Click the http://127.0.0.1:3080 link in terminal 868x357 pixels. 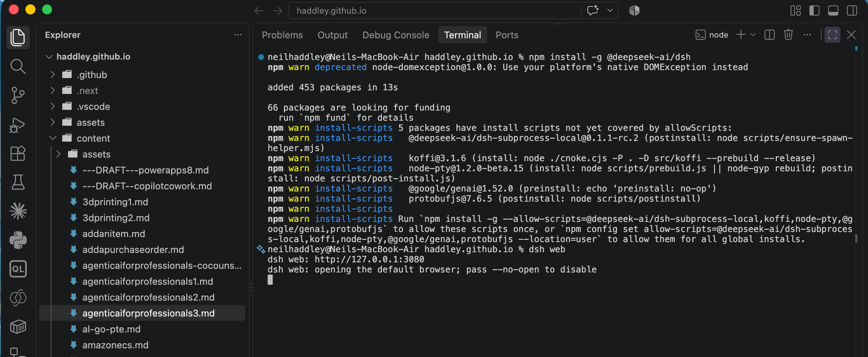click(x=369, y=259)
